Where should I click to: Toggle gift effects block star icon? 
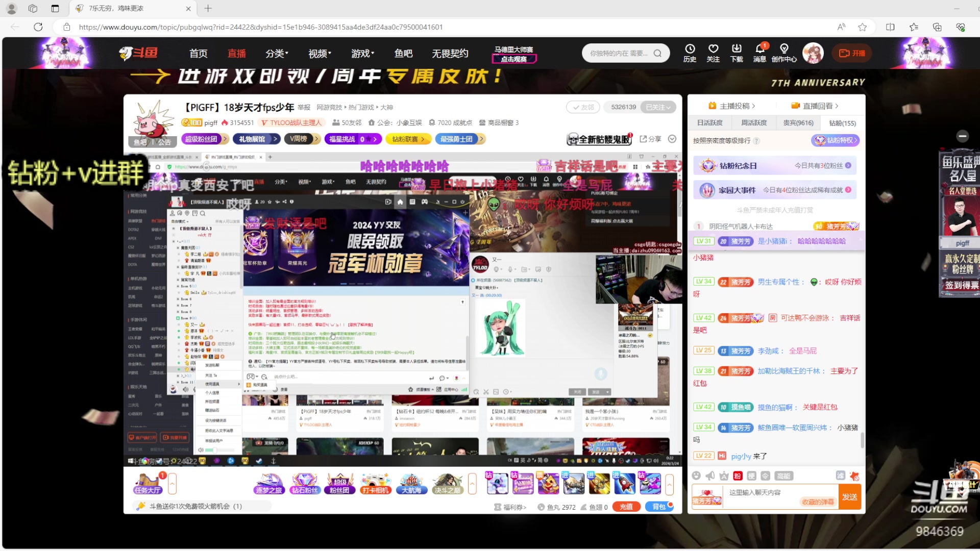pos(854,475)
